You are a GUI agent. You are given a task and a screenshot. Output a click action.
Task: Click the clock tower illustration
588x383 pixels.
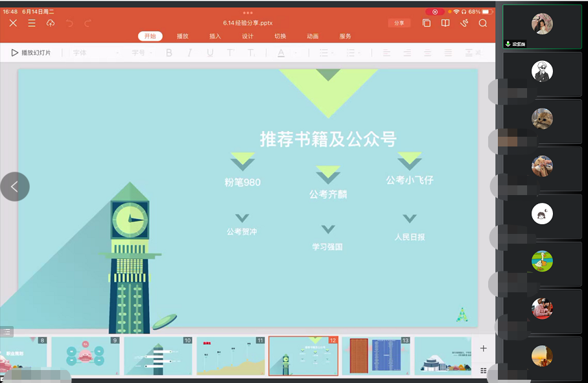pos(130,259)
